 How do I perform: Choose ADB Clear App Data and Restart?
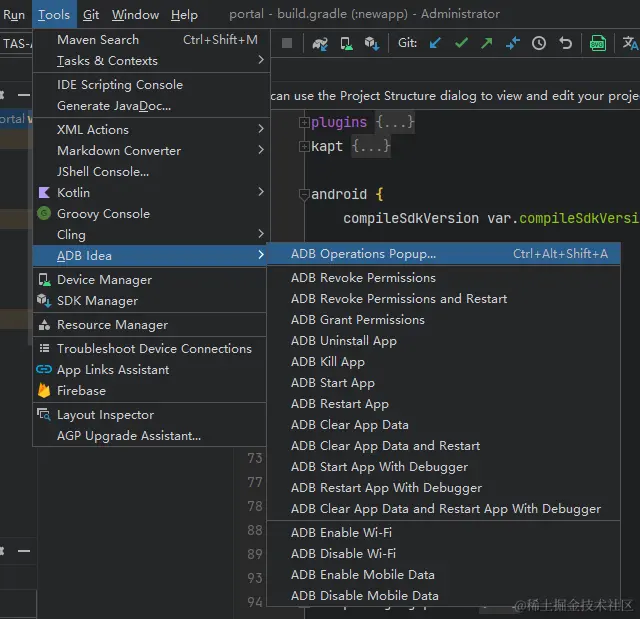444,446
